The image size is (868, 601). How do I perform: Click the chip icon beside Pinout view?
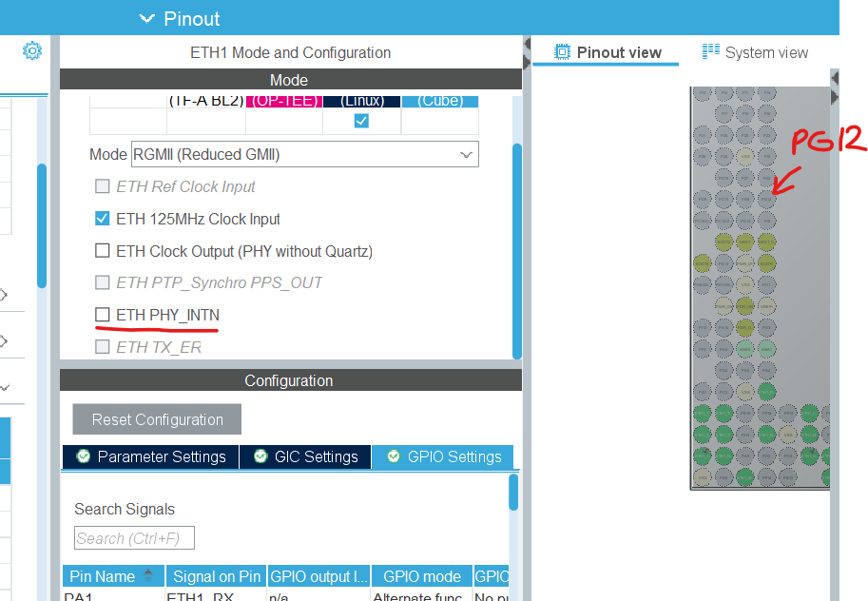point(562,52)
